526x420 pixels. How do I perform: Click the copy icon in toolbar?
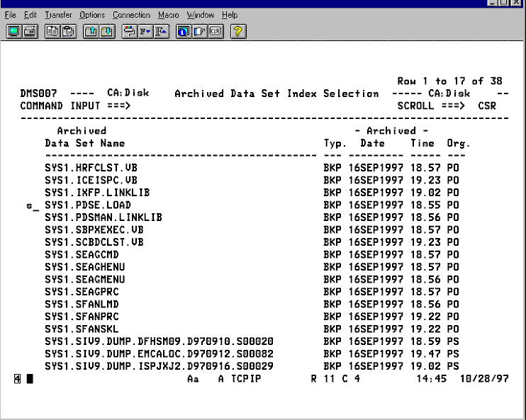point(52,31)
